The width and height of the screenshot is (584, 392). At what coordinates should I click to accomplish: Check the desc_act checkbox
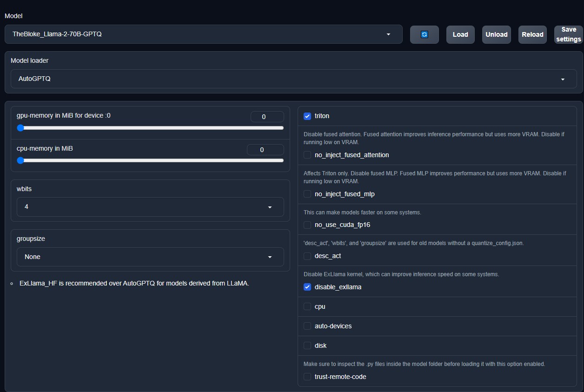(x=307, y=256)
